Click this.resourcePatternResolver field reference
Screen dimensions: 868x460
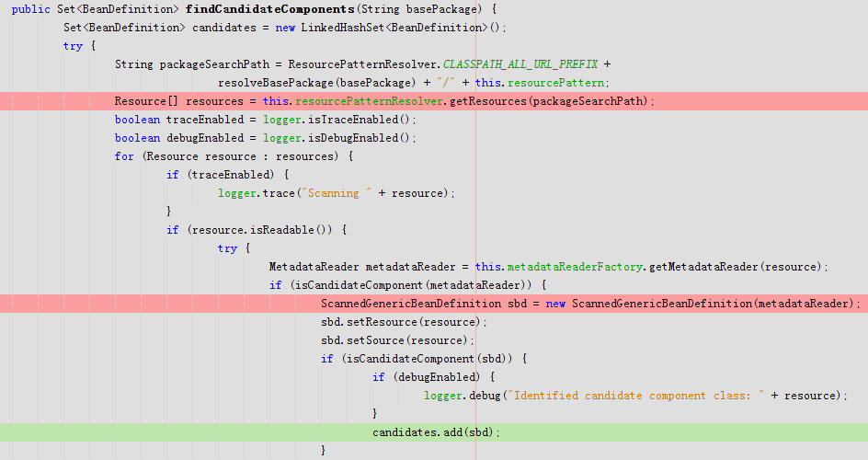[353, 101]
